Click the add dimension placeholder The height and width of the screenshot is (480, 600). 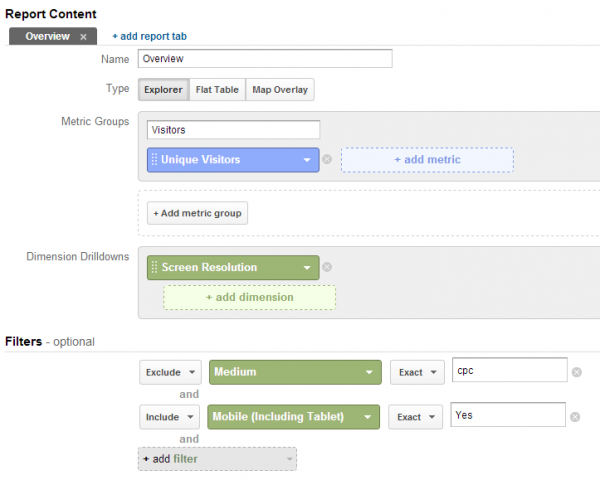249,297
